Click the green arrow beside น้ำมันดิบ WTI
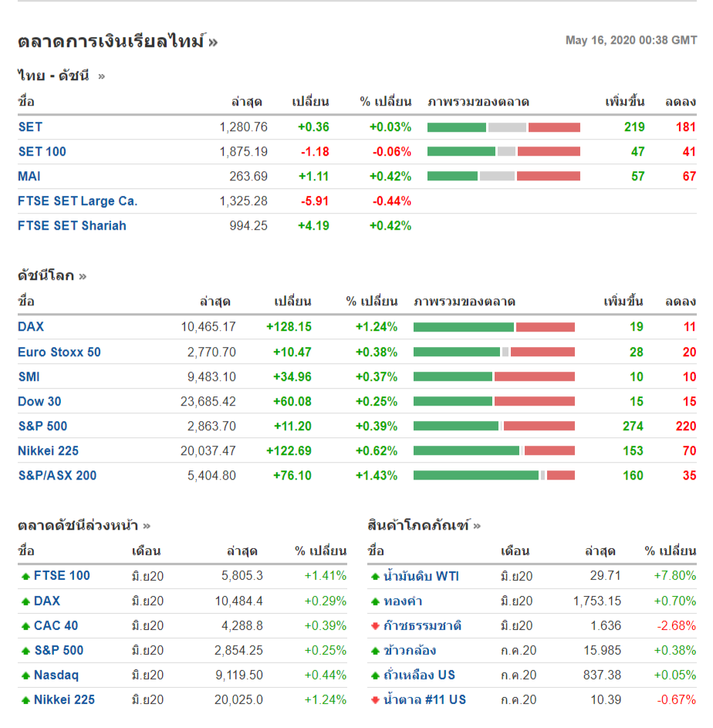 pyautogui.click(x=376, y=576)
